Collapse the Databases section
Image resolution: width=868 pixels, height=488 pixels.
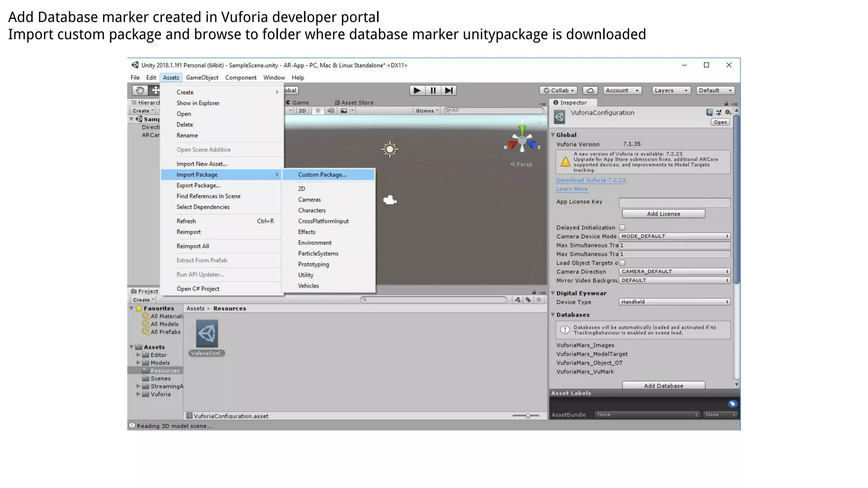point(553,315)
